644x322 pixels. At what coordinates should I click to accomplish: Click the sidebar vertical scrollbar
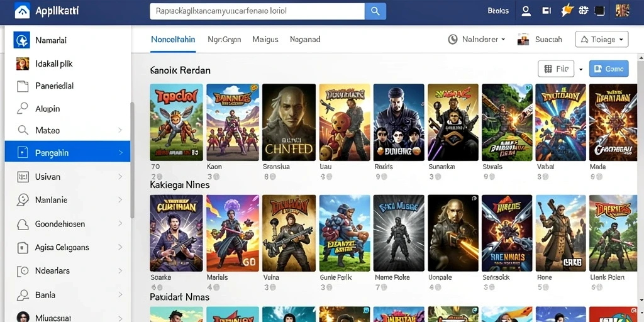(132, 160)
